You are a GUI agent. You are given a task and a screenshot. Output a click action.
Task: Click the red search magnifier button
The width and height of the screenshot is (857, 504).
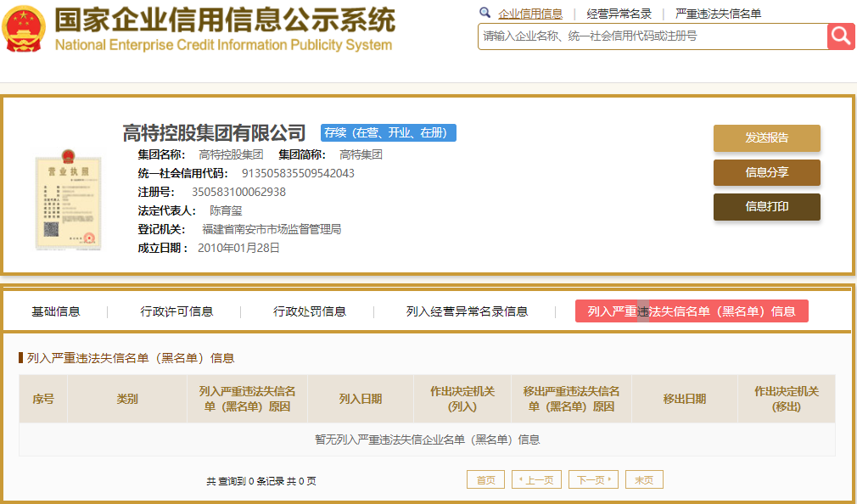[x=841, y=36]
